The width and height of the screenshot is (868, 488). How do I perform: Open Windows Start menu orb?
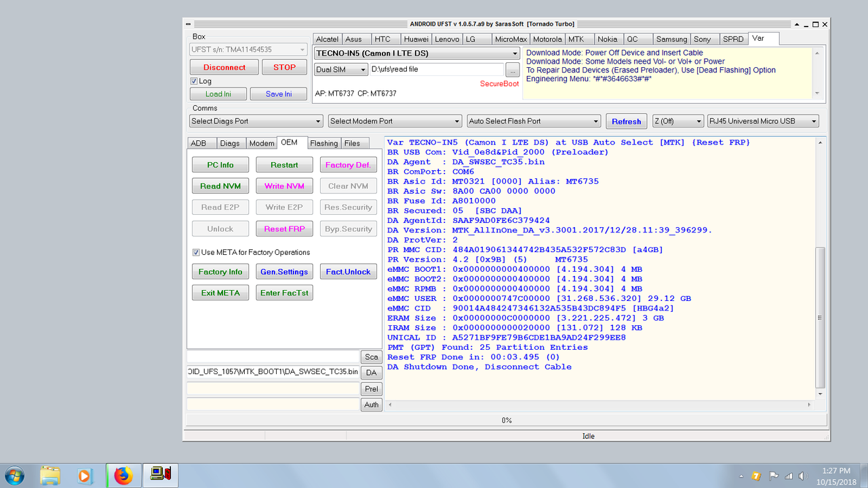[x=14, y=475]
